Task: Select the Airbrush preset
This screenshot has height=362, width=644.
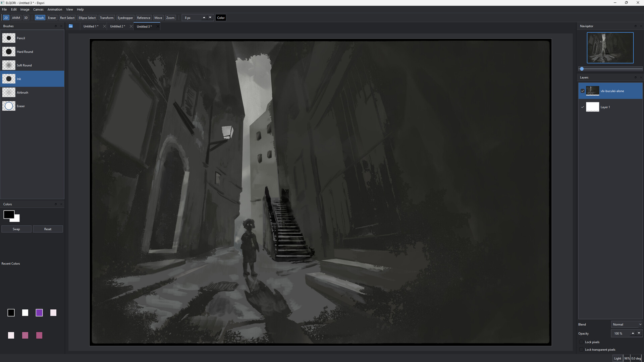Action: point(32,93)
